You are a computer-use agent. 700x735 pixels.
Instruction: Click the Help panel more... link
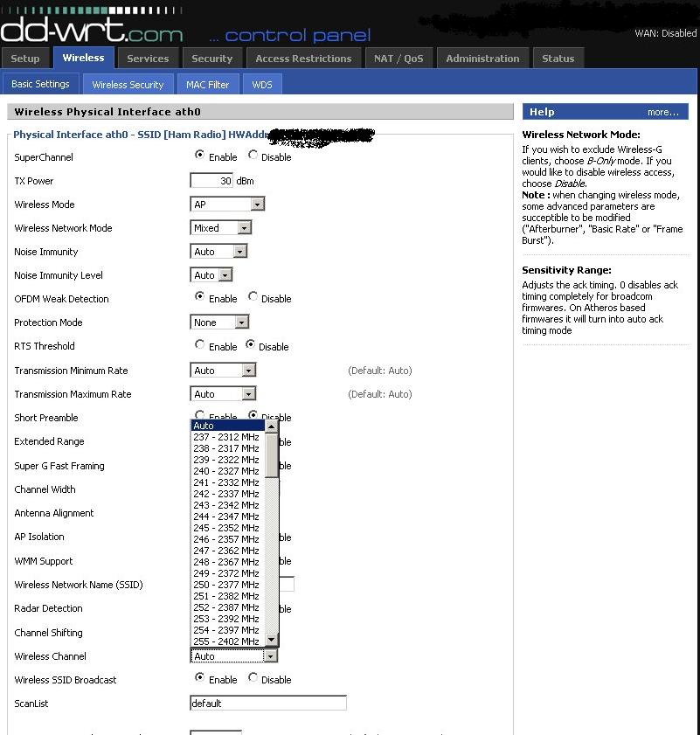click(x=662, y=112)
